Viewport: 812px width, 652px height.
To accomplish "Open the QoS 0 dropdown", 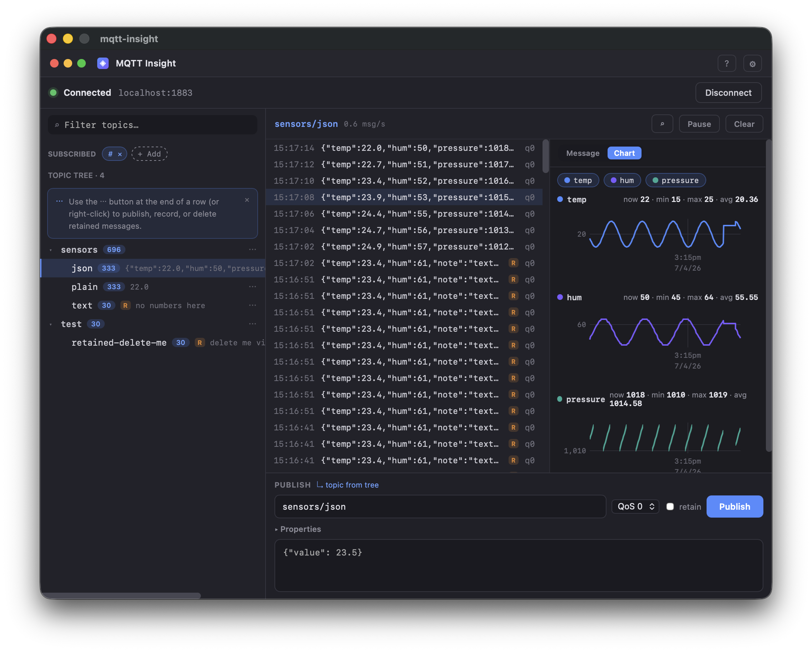I will pos(635,507).
